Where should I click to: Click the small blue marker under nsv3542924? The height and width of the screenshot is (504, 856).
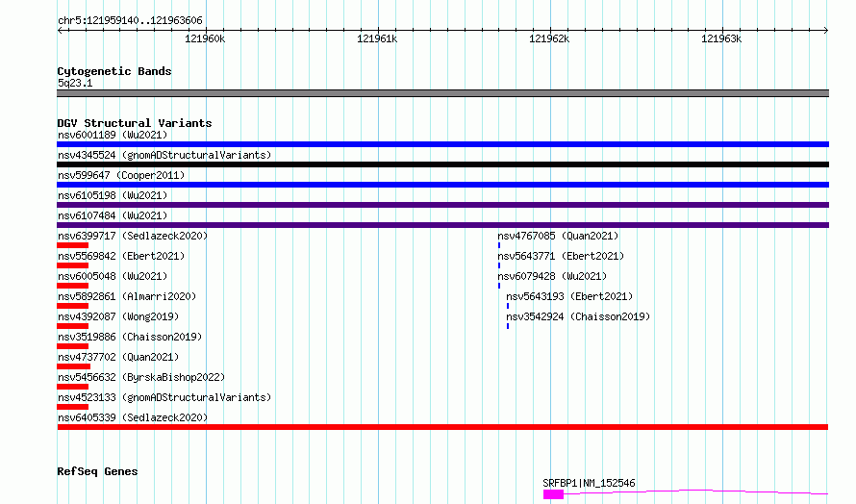tap(508, 326)
